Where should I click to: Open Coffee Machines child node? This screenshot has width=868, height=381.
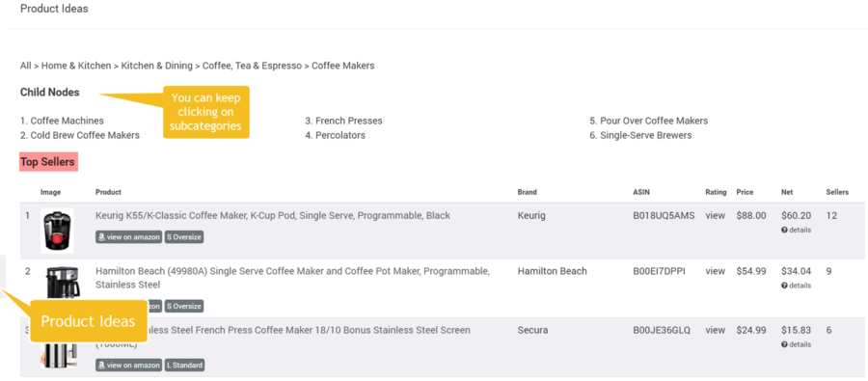point(67,121)
